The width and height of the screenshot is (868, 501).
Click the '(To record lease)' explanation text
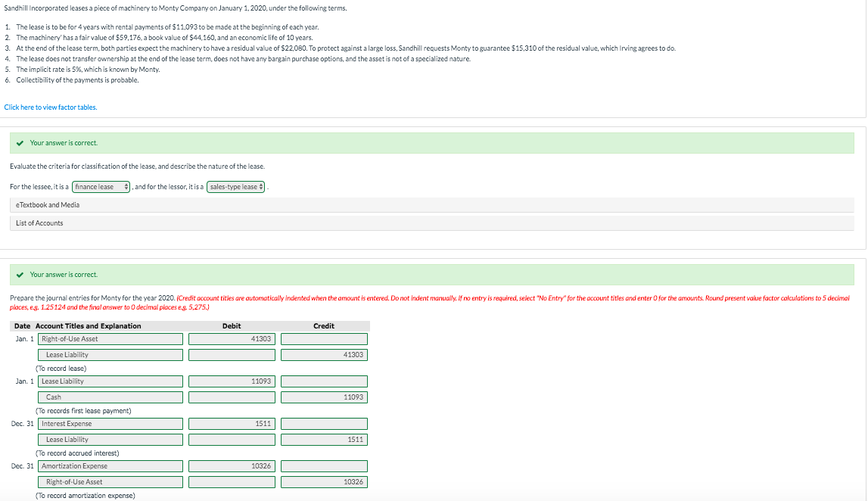[x=61, y=369]
